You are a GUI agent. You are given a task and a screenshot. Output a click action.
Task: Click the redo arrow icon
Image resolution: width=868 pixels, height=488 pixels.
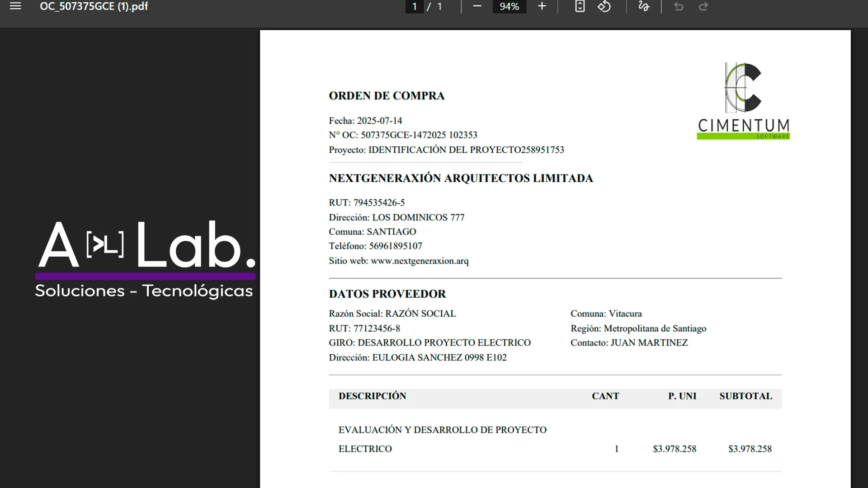click(x=703, y=6)
